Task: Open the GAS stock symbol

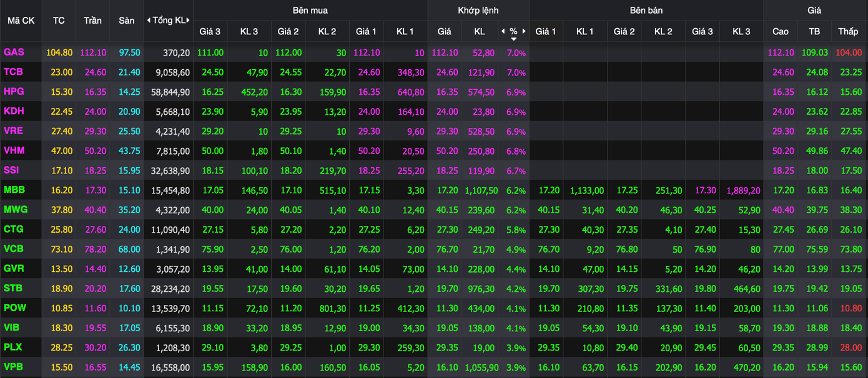Action: coord(14,52)
